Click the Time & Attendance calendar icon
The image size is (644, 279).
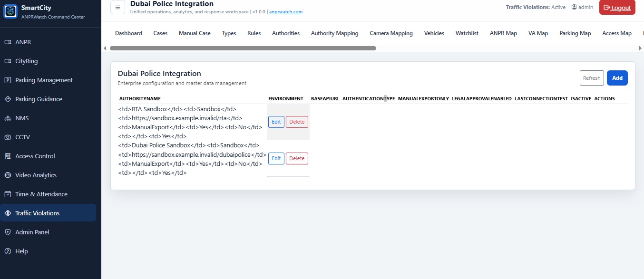click(x=8, y=194)
